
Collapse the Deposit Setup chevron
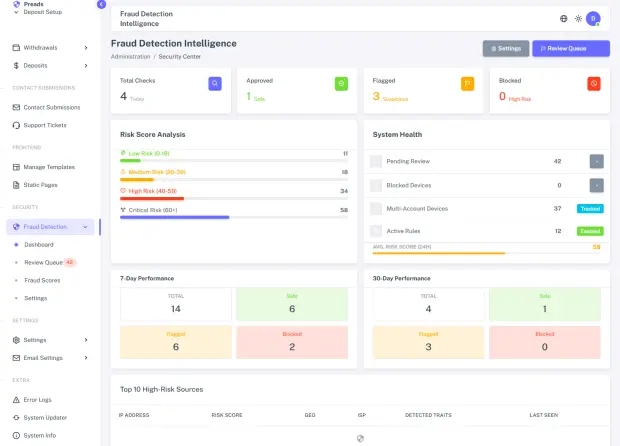coord(16,12)
